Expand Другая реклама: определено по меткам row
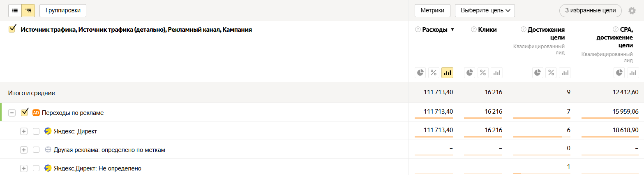 [24, 150]
